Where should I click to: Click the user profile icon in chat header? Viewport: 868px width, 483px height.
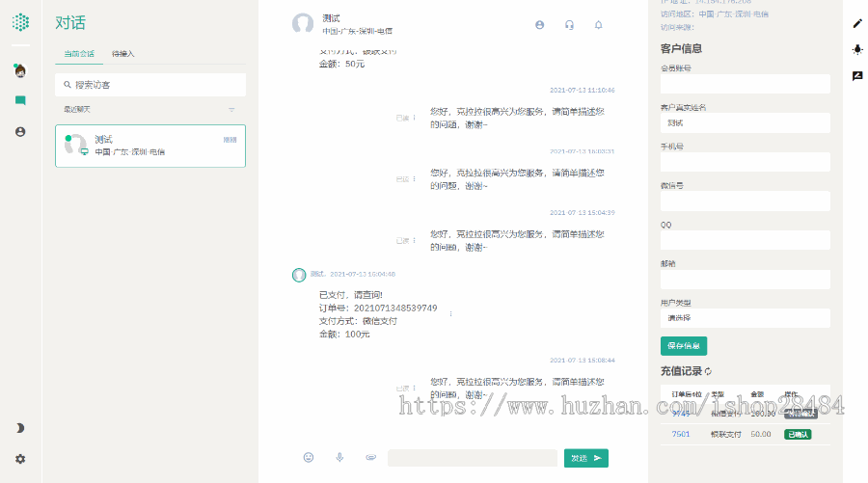tap(539, 25)
